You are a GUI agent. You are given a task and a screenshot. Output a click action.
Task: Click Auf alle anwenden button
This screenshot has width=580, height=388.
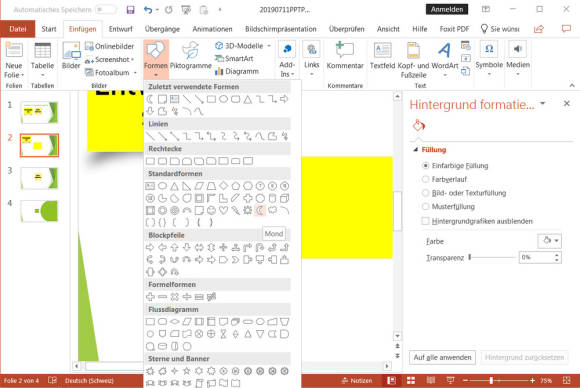[442, 357]
